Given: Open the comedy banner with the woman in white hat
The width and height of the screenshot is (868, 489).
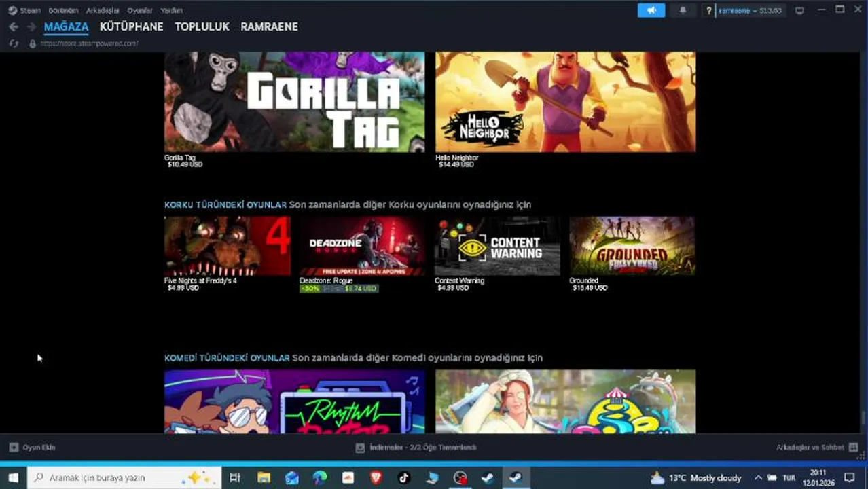Looking at the screenshot, I should [565, 401].
